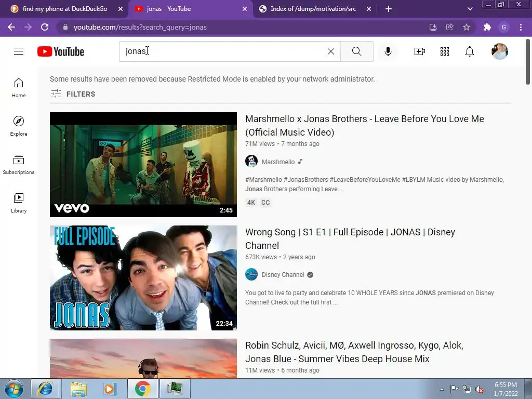532x399 pixels.
Task: Click the 4K badge on Marshmello video
Action: [251, 203]
